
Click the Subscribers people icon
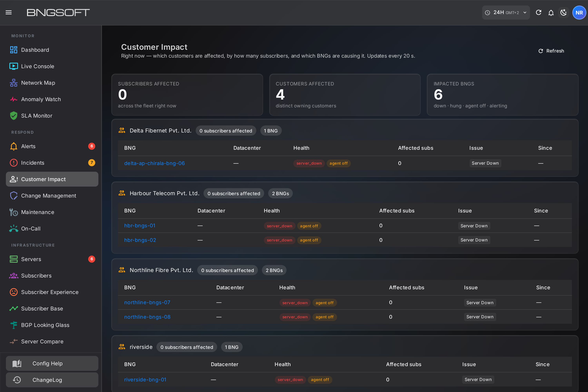[14, 276]
